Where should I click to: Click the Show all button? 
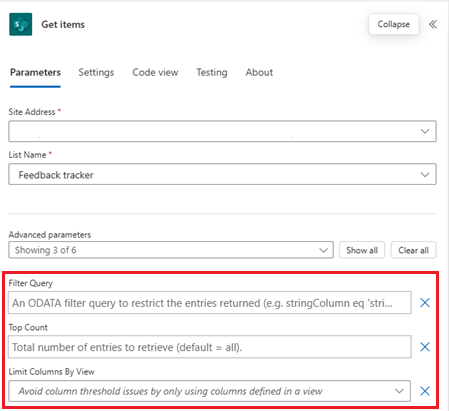[x=362, y=250]
